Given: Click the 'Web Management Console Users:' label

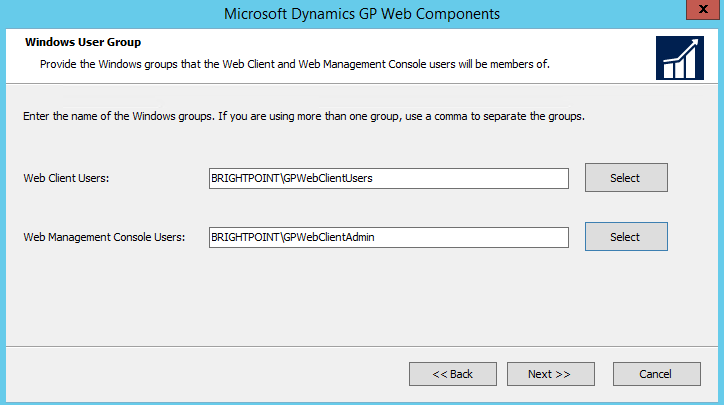Looking at the screenshot, I should click(104, 237).
